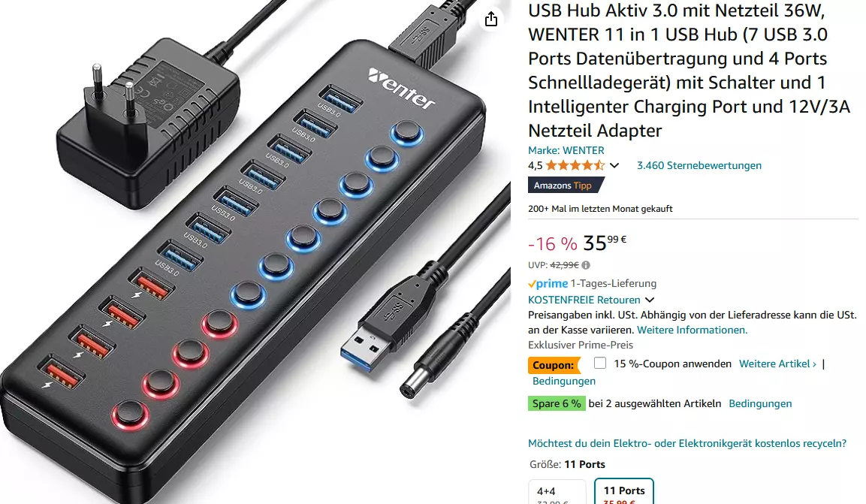Click the orange Coupon label
866x504 pixels.
554,365
